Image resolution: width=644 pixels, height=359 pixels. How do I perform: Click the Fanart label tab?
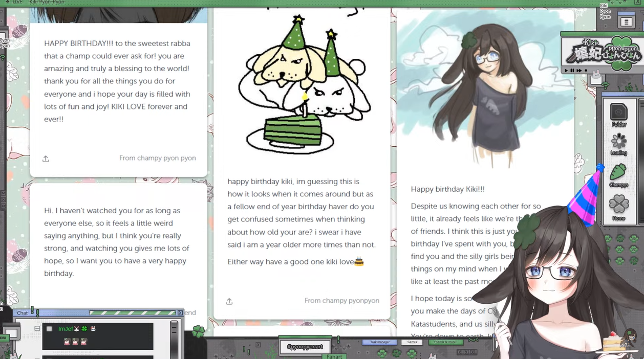(334, 356)
